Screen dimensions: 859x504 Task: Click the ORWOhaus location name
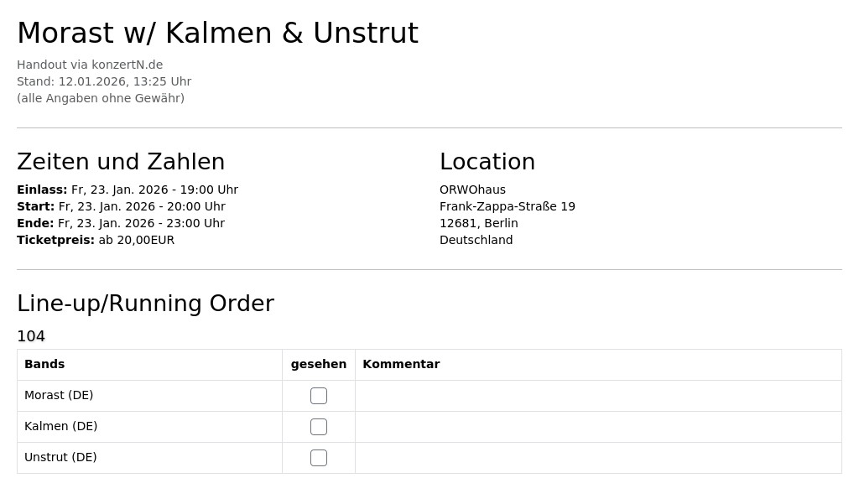point(472,190)
